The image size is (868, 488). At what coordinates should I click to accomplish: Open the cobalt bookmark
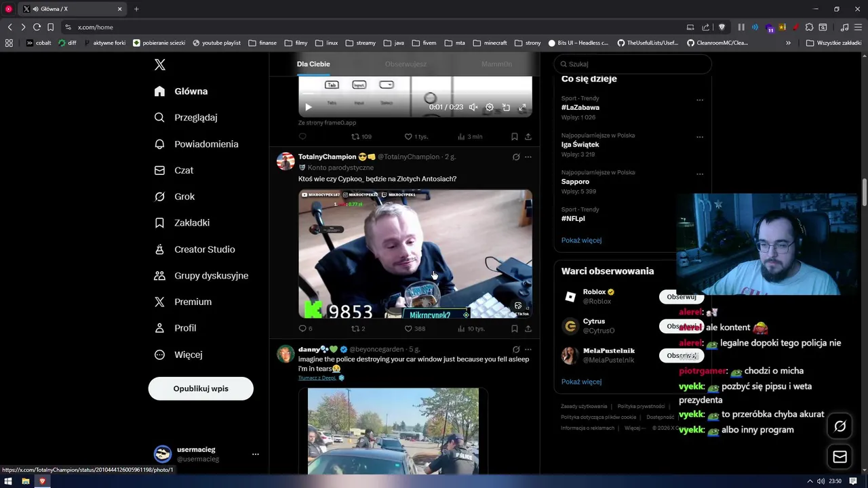pos(39,43)
